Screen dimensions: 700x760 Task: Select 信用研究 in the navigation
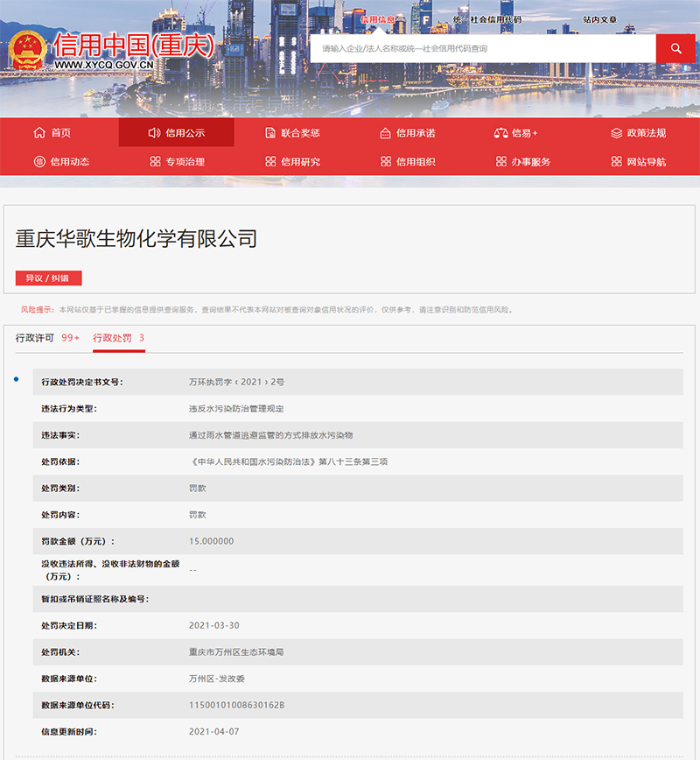pyautogui.click(x=300, y=161)
